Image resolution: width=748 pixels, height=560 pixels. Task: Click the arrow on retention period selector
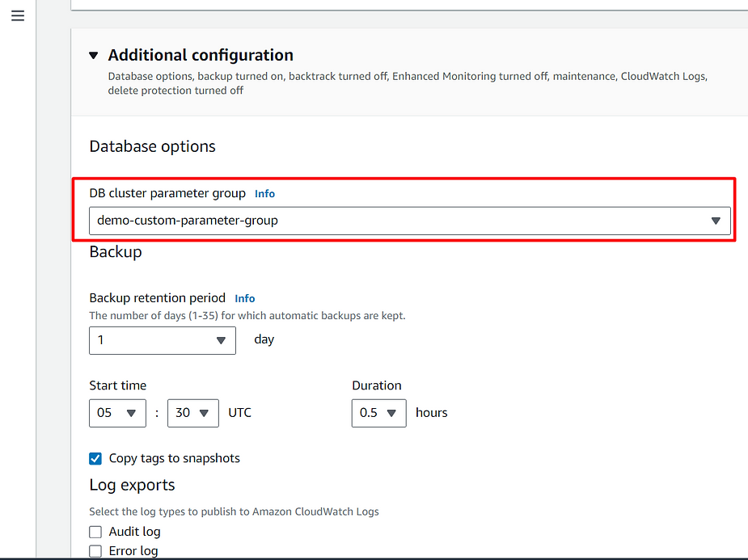click(x=221, y=340)
